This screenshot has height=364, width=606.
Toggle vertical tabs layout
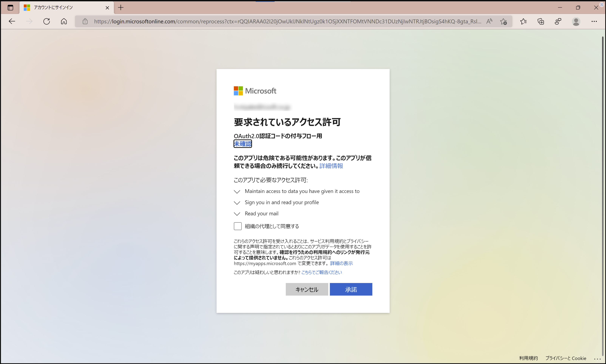click(10, 8)
